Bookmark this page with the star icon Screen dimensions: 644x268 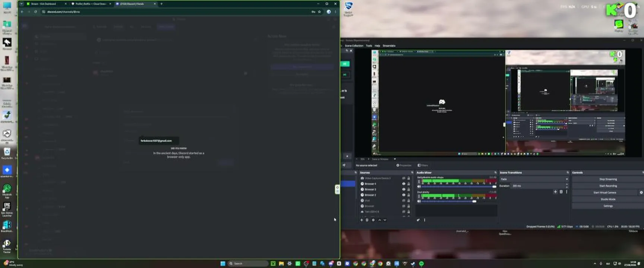click(x=319, y=12)
